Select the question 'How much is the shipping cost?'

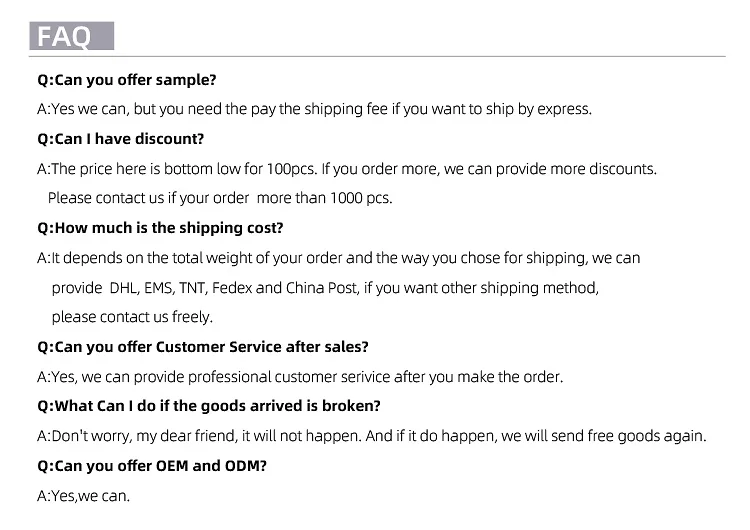(x=160, y=228)
